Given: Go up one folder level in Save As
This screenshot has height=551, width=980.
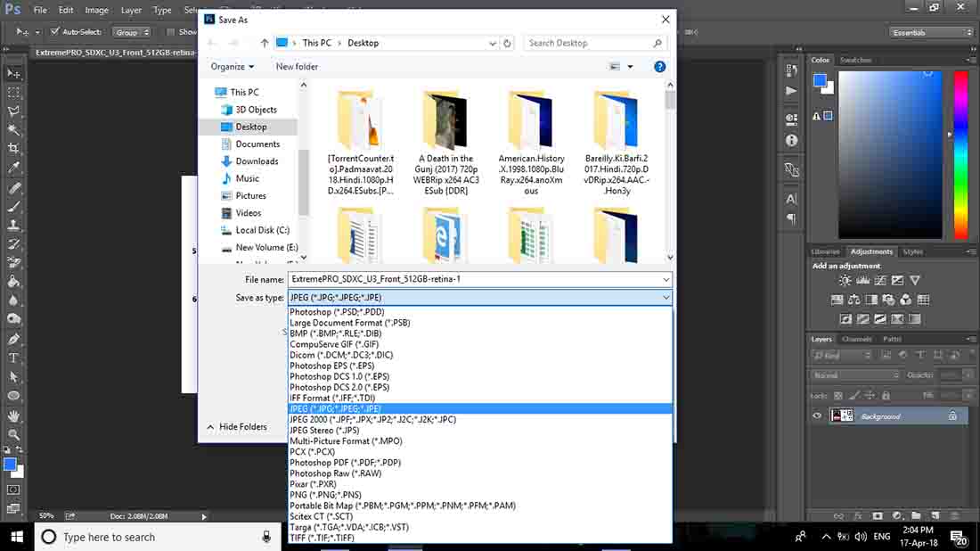Looking at the screenshot, I should coord(265,43).
